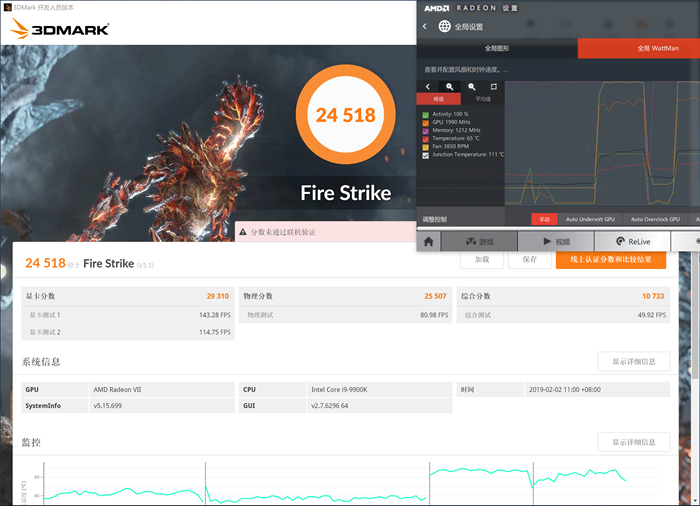
Task: Open Radeon settings home icon
Action: [429, 242]
